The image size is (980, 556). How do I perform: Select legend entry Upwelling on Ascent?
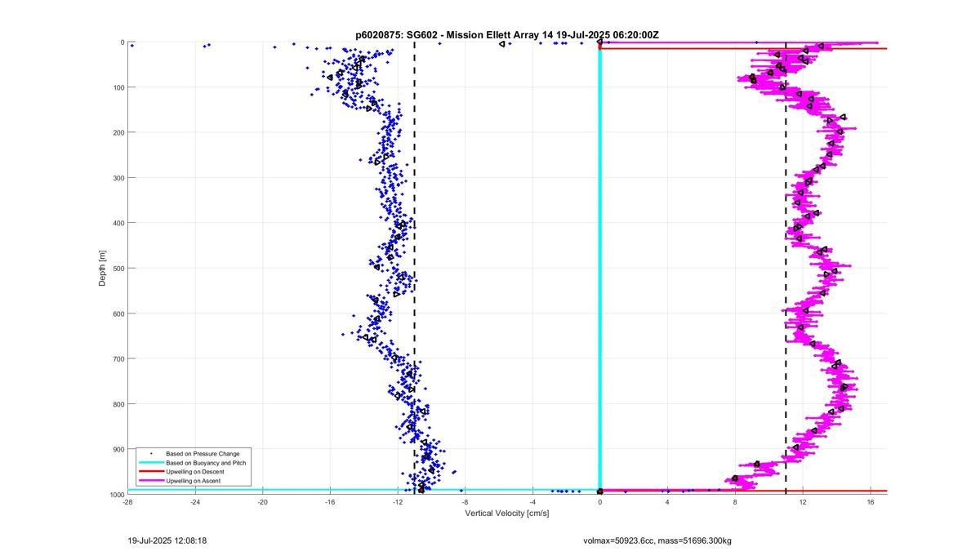tap(194, 482)
